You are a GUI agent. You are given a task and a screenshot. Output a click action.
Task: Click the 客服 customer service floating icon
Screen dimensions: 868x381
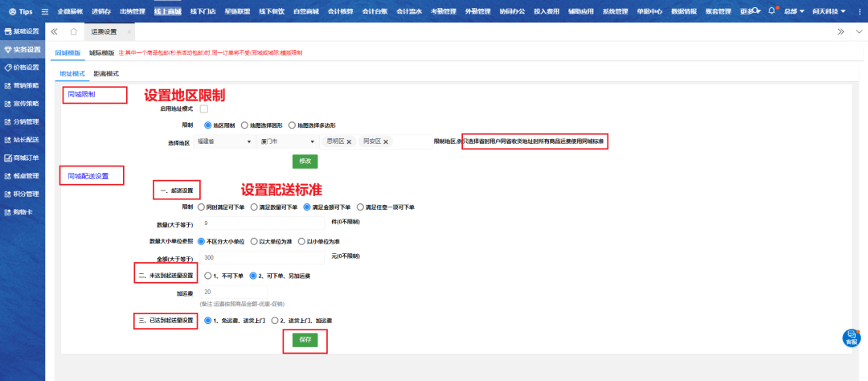pos(850,338)
